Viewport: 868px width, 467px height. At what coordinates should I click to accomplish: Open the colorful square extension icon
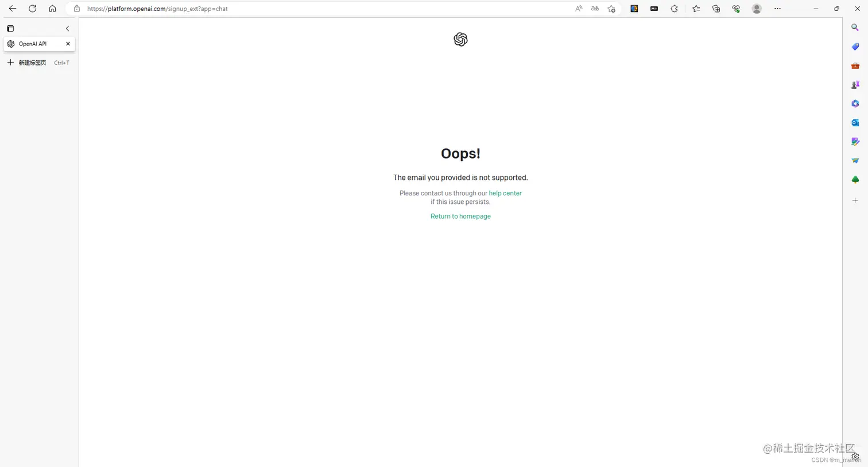click(x=634, y=9)
